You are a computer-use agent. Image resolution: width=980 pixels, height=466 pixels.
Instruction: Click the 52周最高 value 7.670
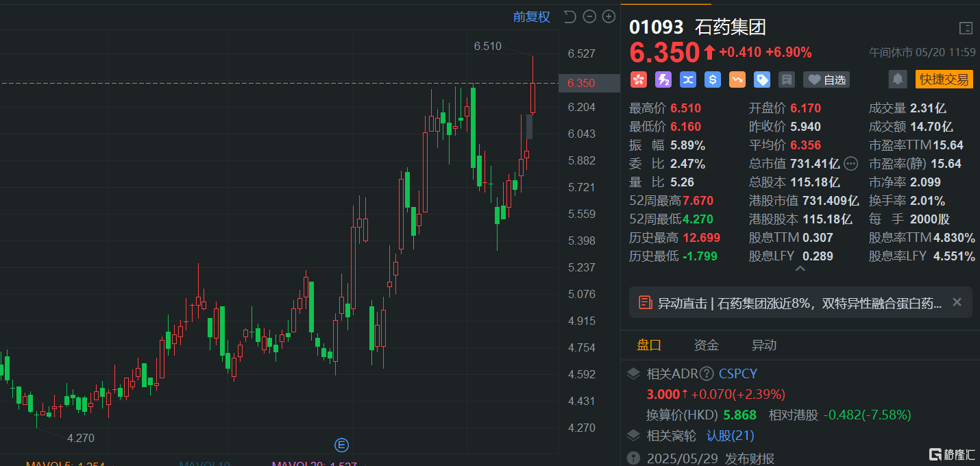point(698,201)
